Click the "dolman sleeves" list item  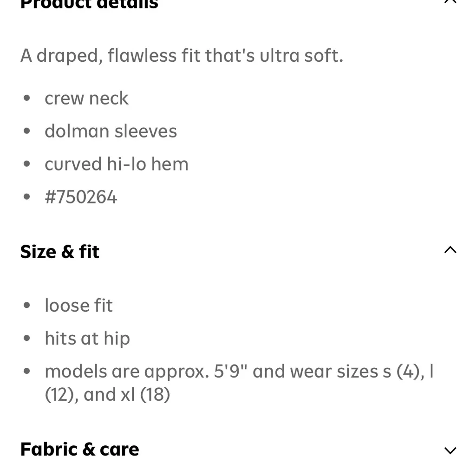111,131
